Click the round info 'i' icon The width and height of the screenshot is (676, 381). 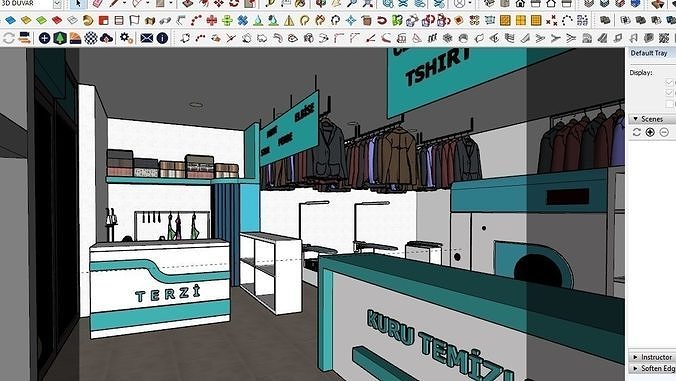coord(162,38)
